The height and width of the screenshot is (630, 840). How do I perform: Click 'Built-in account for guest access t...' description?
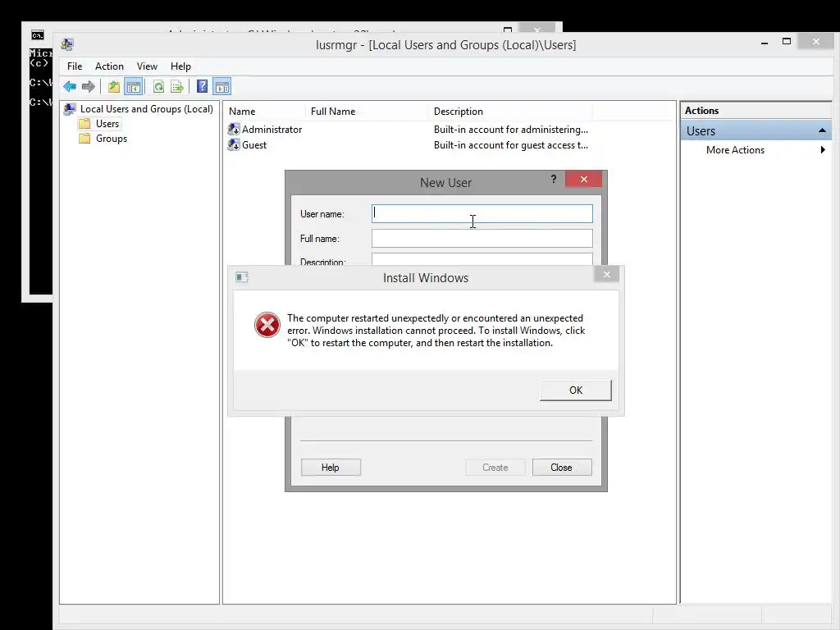[x=510, y=144]
